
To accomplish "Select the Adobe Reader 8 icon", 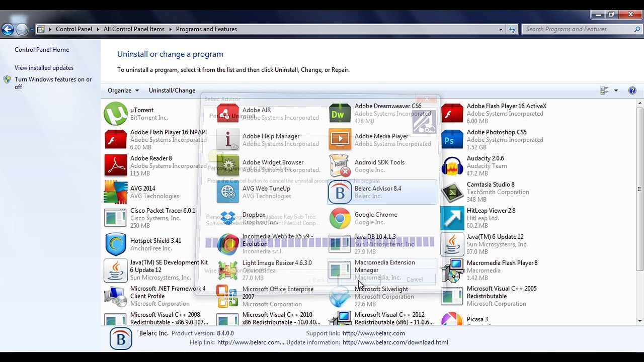I will click(x=115, y=166).
